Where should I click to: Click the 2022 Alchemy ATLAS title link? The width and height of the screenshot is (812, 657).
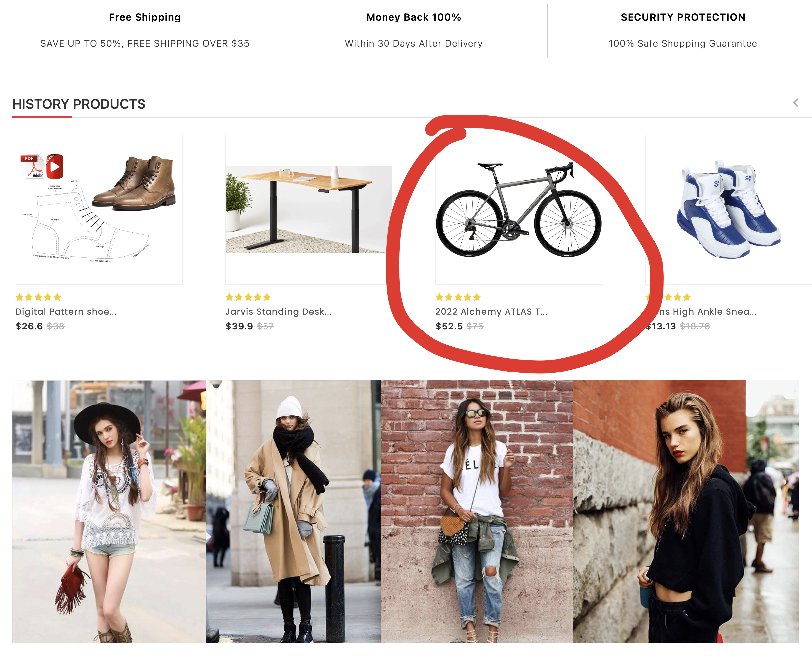click(x=491, y=312)
